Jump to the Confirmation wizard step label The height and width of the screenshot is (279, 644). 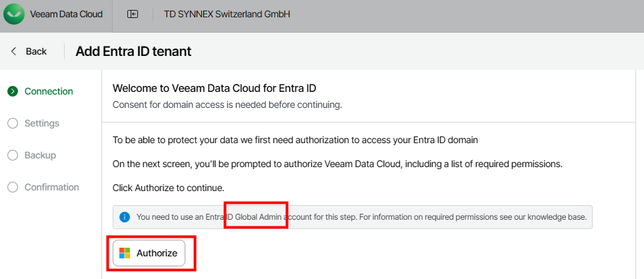[x=52, y=187]
